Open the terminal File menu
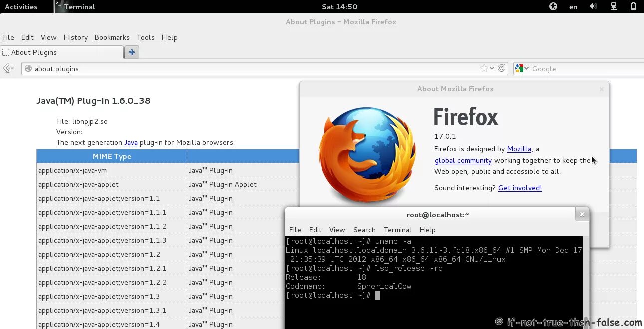Screen dimensions: 644x329 tap(295, 230)
